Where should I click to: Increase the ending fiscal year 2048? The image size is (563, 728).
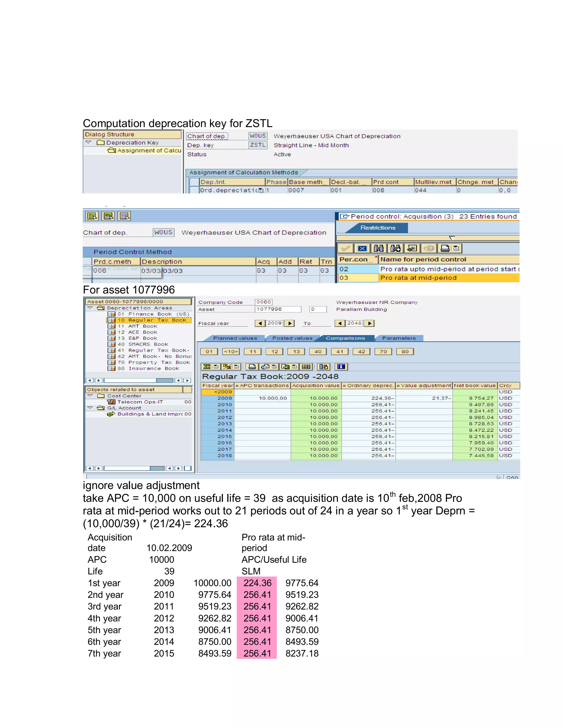[x=369, y=323]
